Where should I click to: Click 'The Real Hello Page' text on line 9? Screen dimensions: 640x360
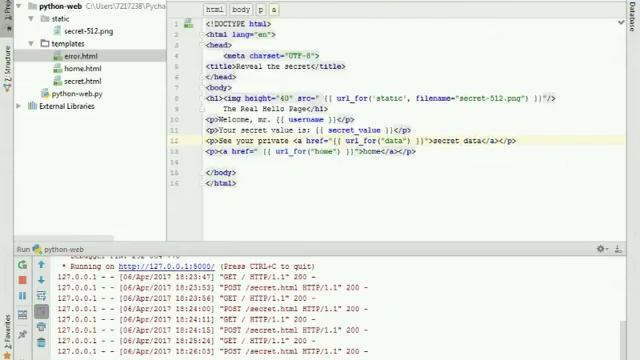pyautogui.click(x=264, y=109)
